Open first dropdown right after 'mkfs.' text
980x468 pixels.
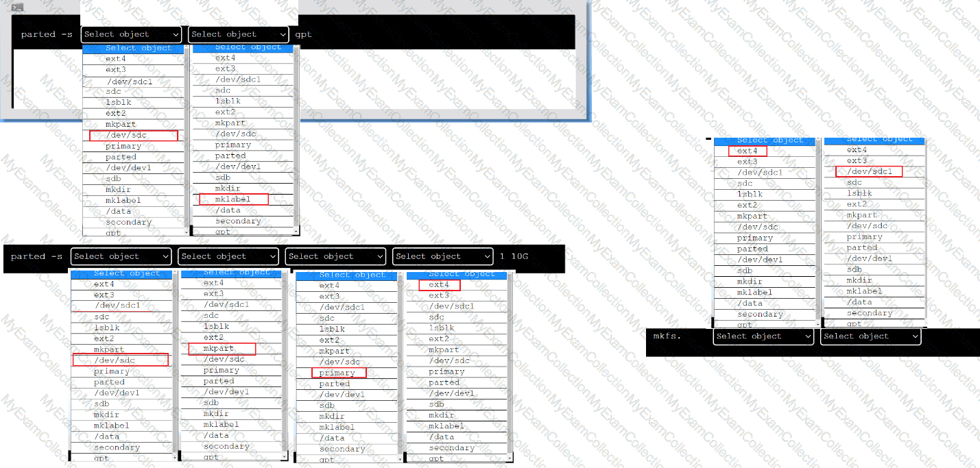pos(763,336)
